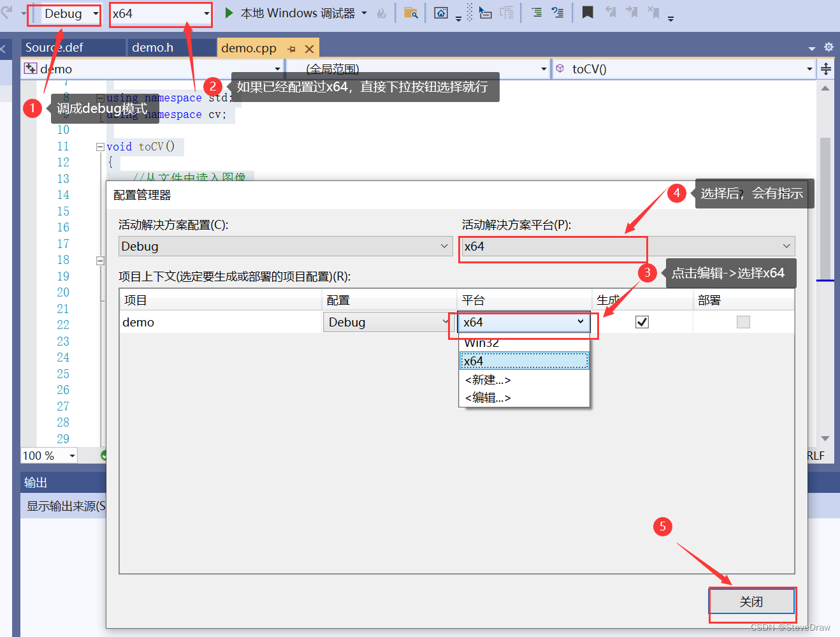Viewport: 840px width, 637px height.
Task: Choose <编辑...> in the platform list
Action: tap(524, 397)
